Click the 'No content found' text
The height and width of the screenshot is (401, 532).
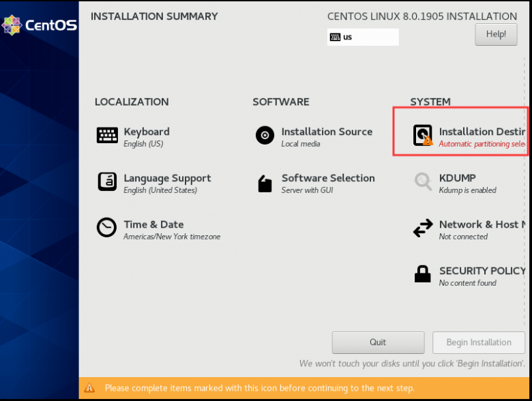(x=467, y=283)
